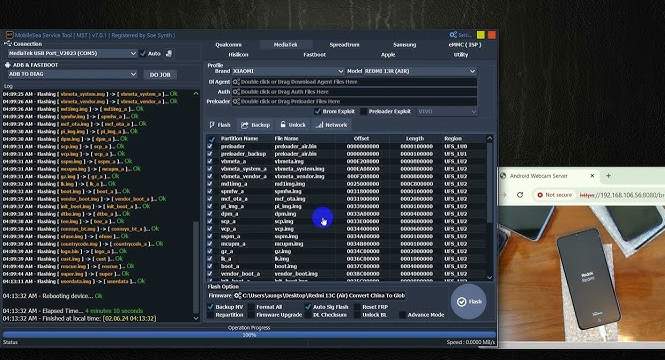Click the Operation Progress bar
The width and height of the screenshot is (665, 360).
coord(249,335)
